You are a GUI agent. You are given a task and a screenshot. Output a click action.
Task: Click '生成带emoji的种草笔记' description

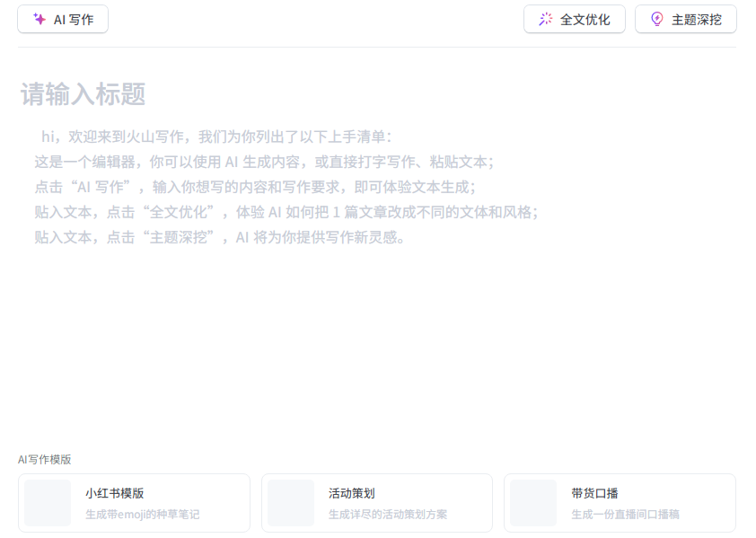[142, 515]
